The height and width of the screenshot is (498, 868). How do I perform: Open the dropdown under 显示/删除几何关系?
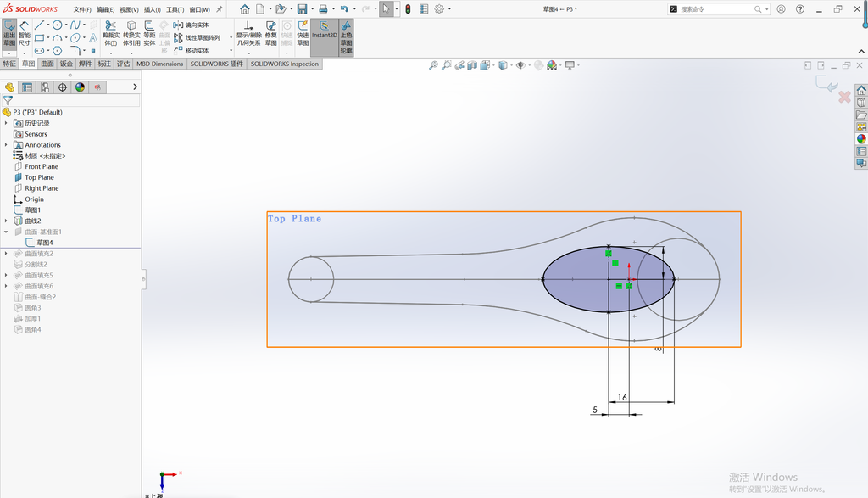click(x=248, y=53)
